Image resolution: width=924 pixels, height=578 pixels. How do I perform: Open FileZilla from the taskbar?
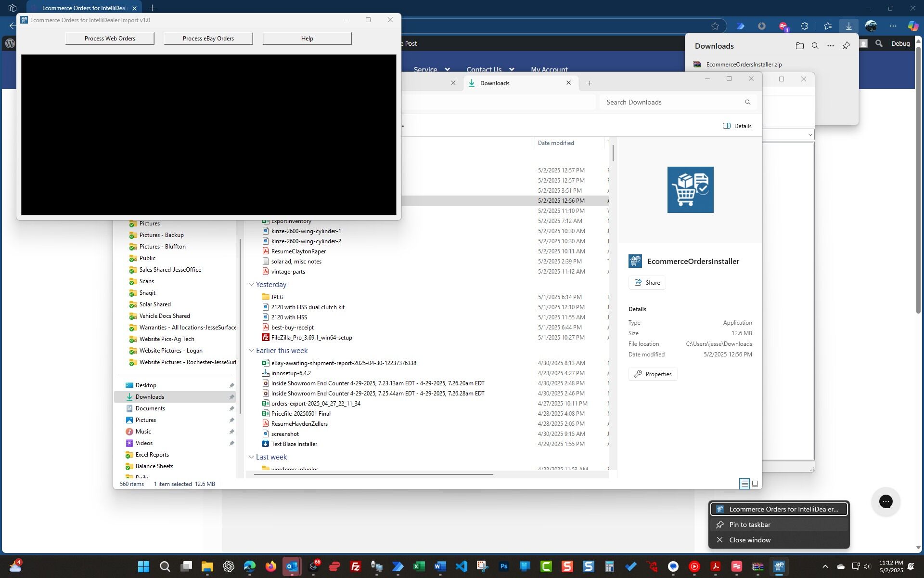[356, 566]
